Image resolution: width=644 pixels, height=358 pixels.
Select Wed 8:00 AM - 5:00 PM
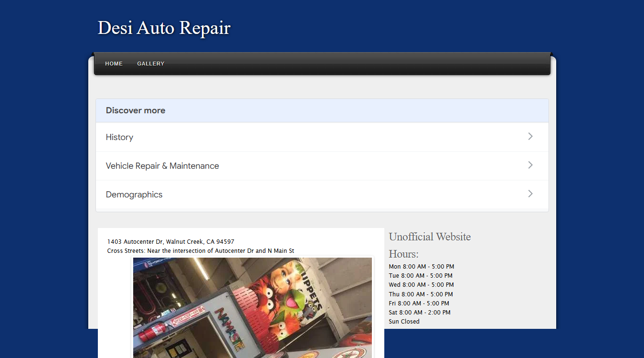tap(422, 285)
